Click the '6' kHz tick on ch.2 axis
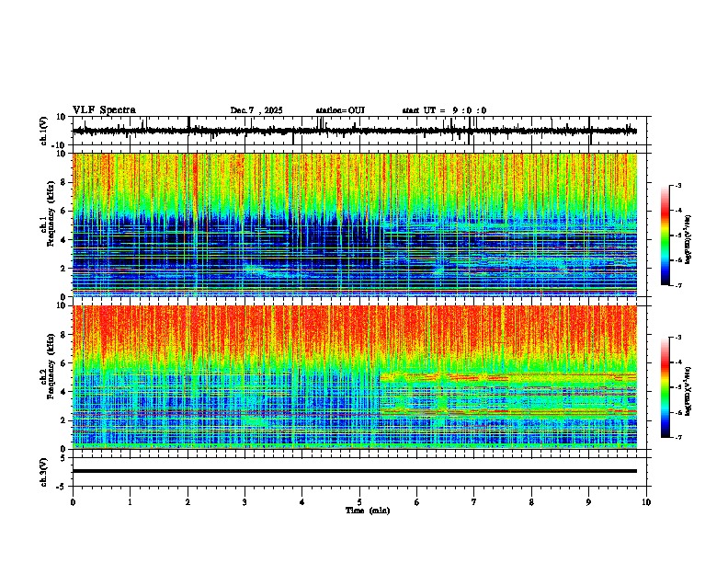This screenshot has width=728, height=563. pyautogui.click(x=63, y=363)
